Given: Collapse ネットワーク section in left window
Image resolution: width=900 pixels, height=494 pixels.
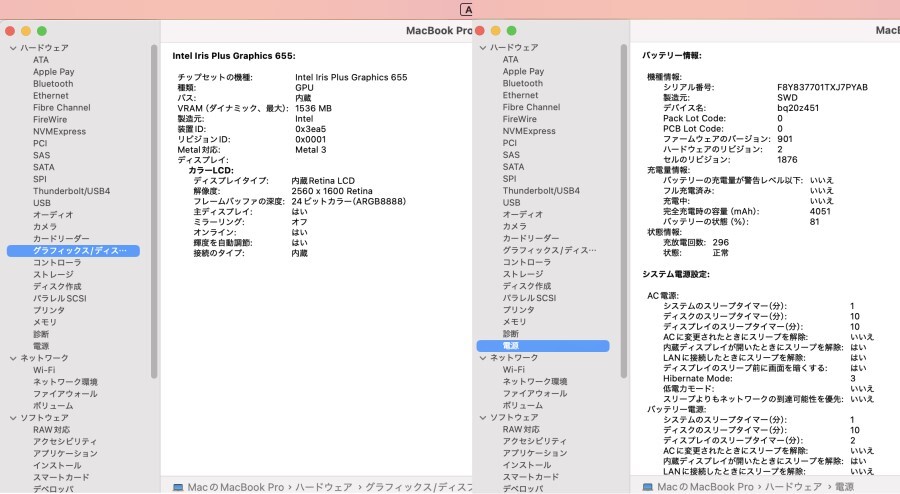Looking at the screenshot, I should point(13,358).
